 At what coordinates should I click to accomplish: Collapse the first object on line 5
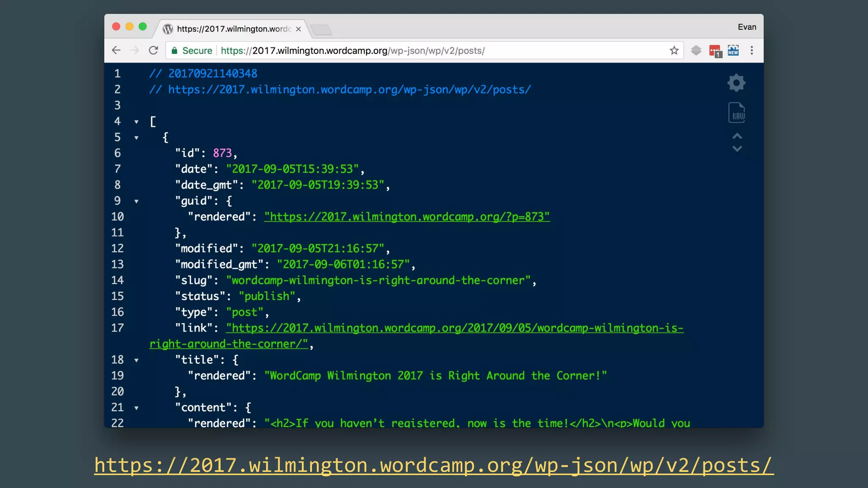[136, 138]
